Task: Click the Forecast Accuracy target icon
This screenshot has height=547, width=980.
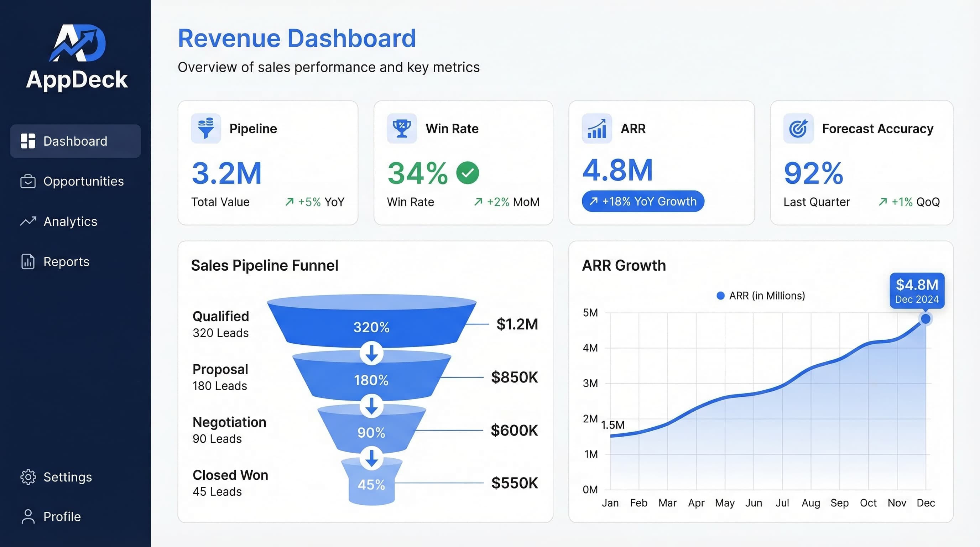Action: [798, 129]
